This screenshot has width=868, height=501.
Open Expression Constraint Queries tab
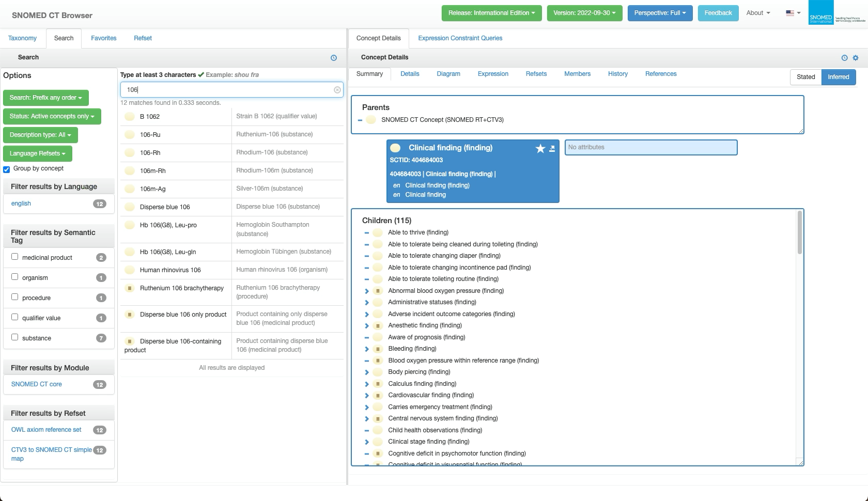[x=460, y=38]
